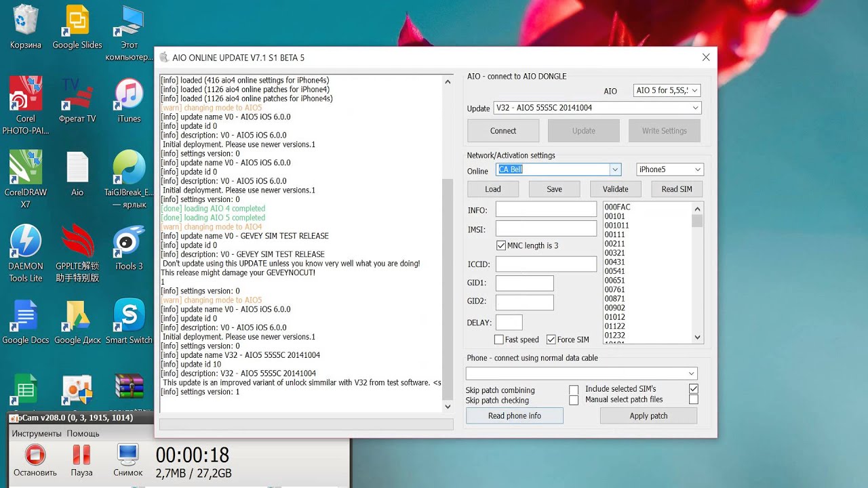Screen dimensions: 868x488
Task: Open the AIO version dropdown
Action: (667, 90)
